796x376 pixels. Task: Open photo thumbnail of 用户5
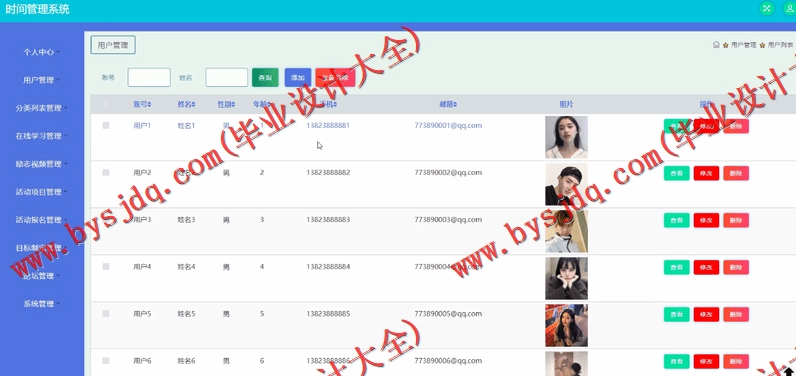click(x=567, y=325)
